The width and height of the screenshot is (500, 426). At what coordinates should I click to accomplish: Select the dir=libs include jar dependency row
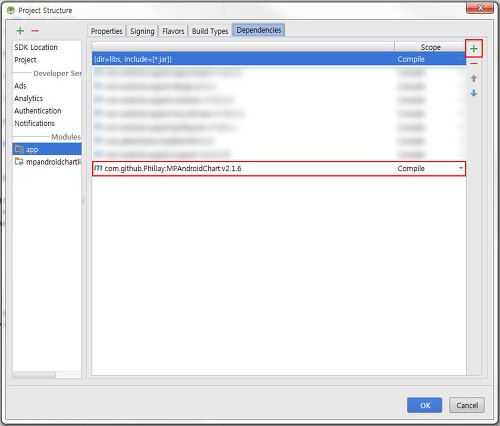(279, 59)
